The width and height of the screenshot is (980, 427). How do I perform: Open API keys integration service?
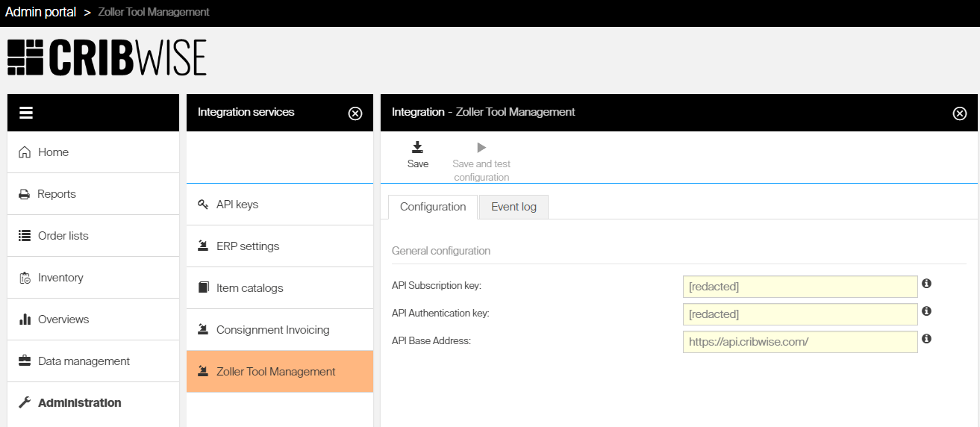[237, 205]
